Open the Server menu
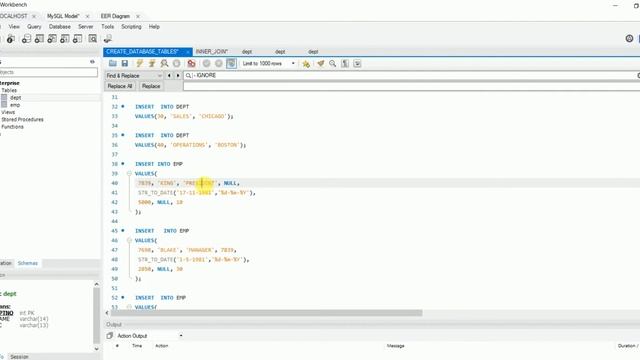Image resolution: width=640 pixels, height=360 pixels. [x=86, y=27]
